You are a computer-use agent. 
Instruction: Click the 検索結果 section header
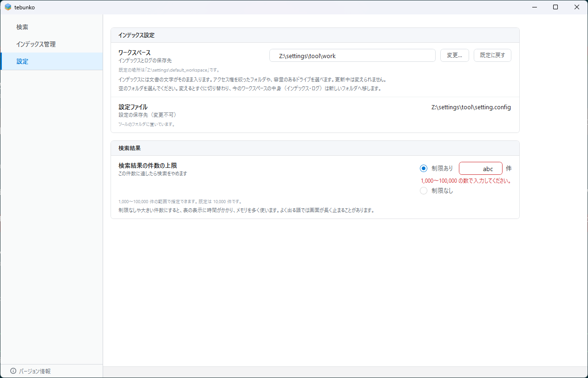[315, 148]
